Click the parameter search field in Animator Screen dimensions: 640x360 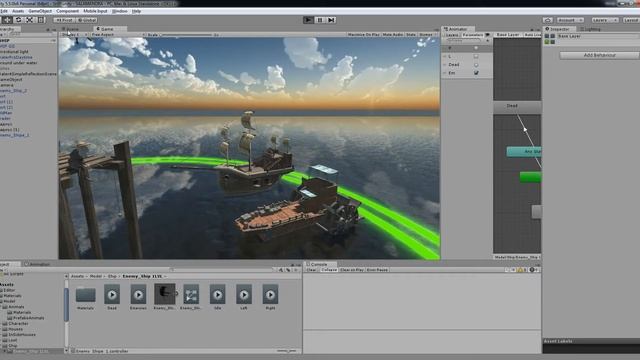pos(463,41)
